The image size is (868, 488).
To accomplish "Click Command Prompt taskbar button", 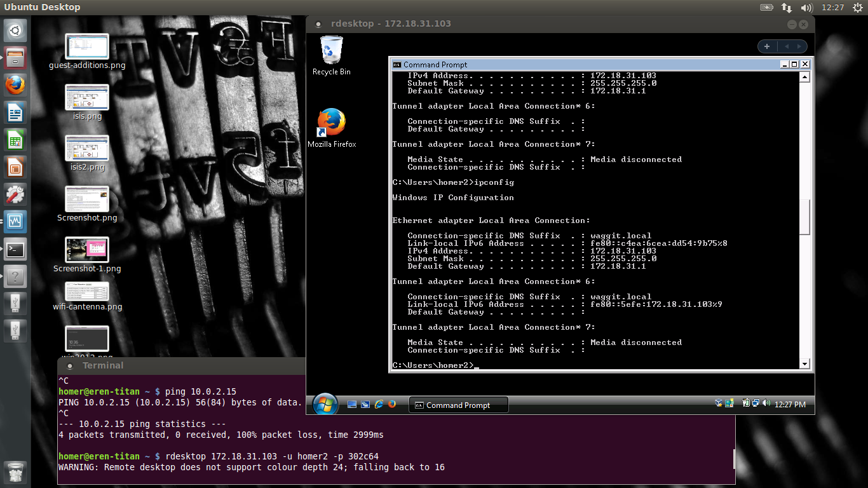I will (458, 405).
